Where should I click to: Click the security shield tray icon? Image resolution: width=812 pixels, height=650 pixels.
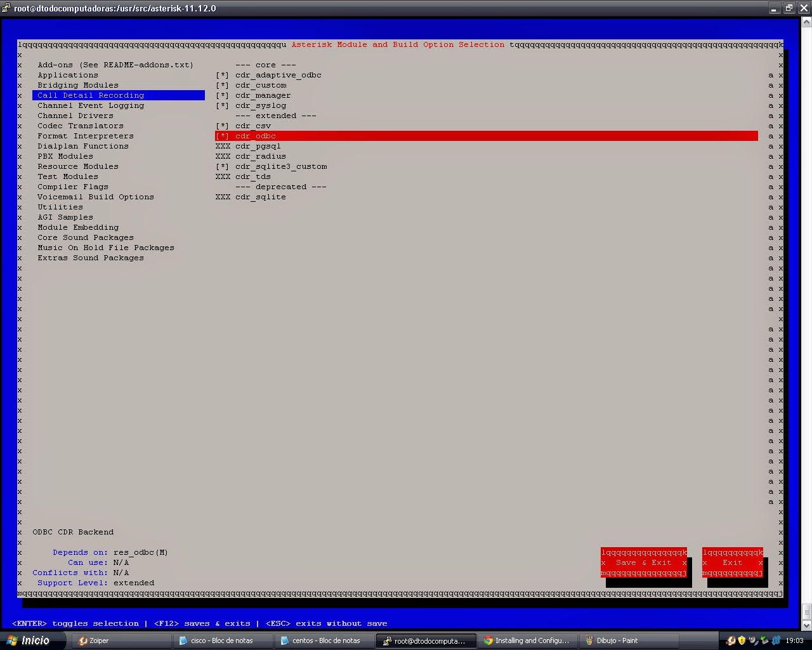(x=742, y=640)
